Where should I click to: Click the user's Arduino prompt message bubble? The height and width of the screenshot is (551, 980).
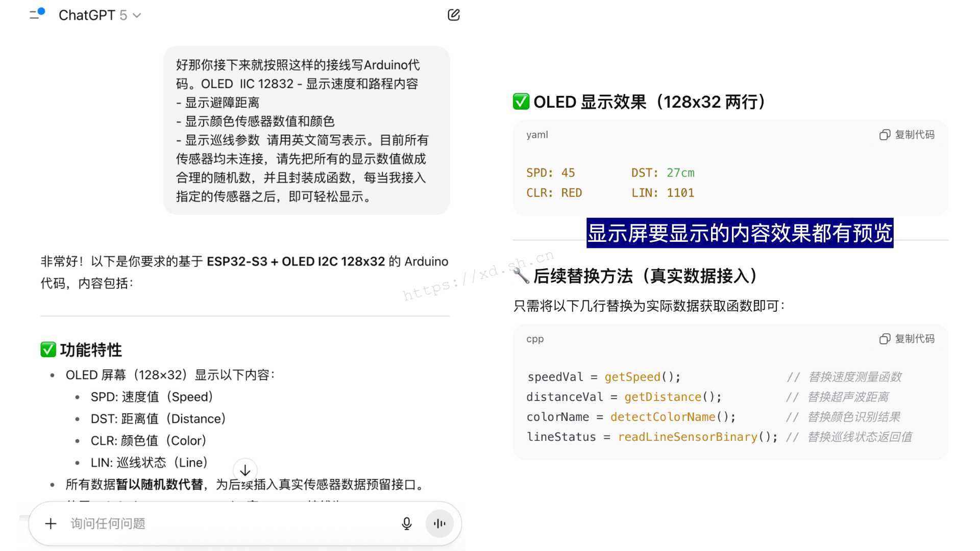point(306,131)
